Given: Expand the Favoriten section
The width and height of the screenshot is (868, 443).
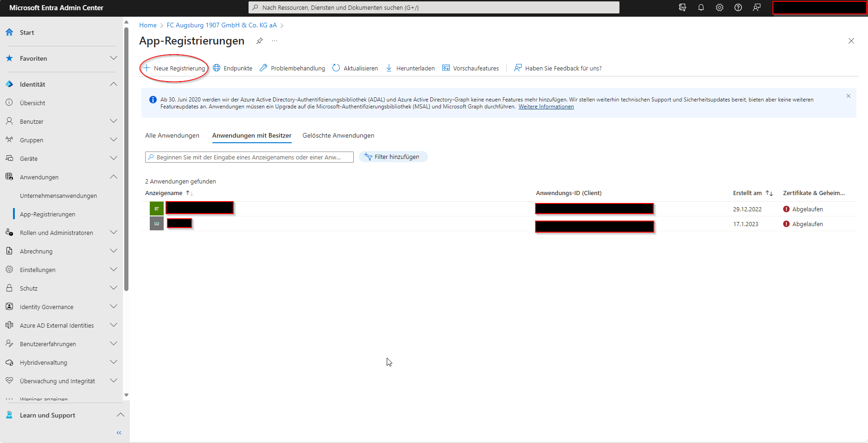Looking at the screenshot, I should coord(114,58).
